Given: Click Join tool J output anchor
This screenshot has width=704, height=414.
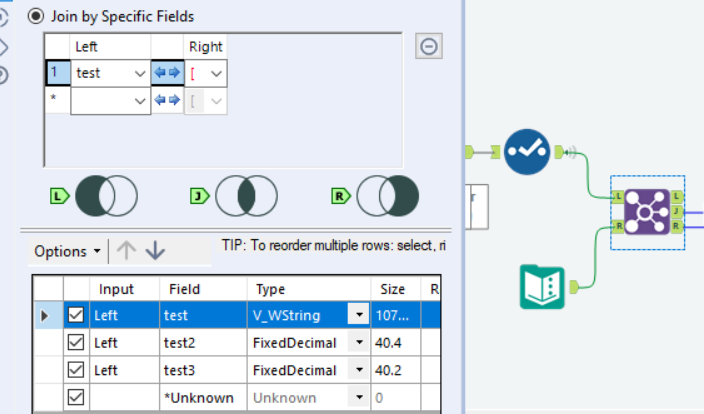Looking at the screenshot, I should point(677,211).
